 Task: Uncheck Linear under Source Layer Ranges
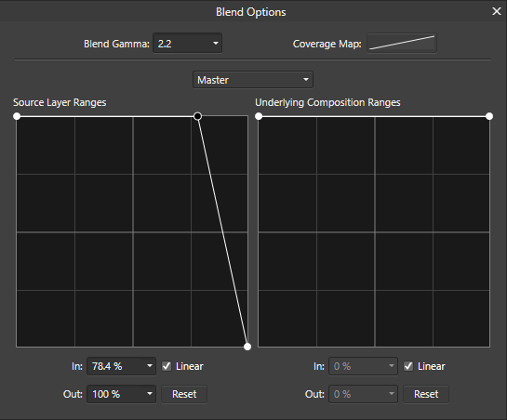(167, 366)
